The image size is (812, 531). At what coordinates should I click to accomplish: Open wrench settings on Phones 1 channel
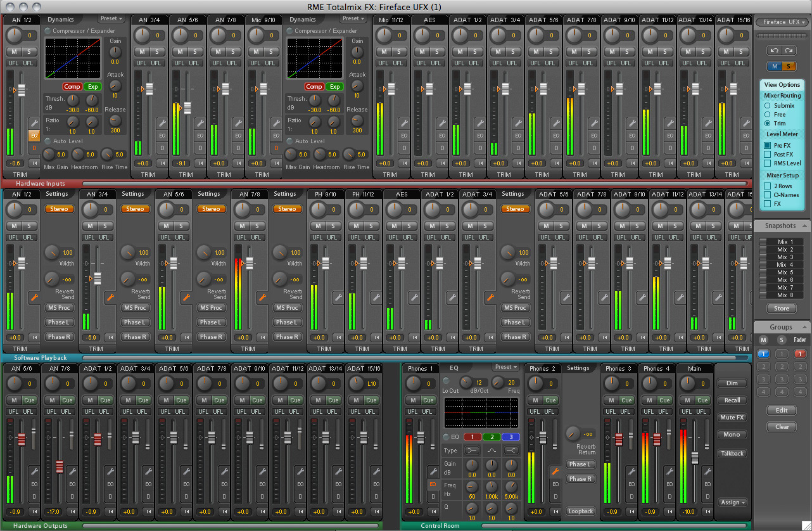433,471
